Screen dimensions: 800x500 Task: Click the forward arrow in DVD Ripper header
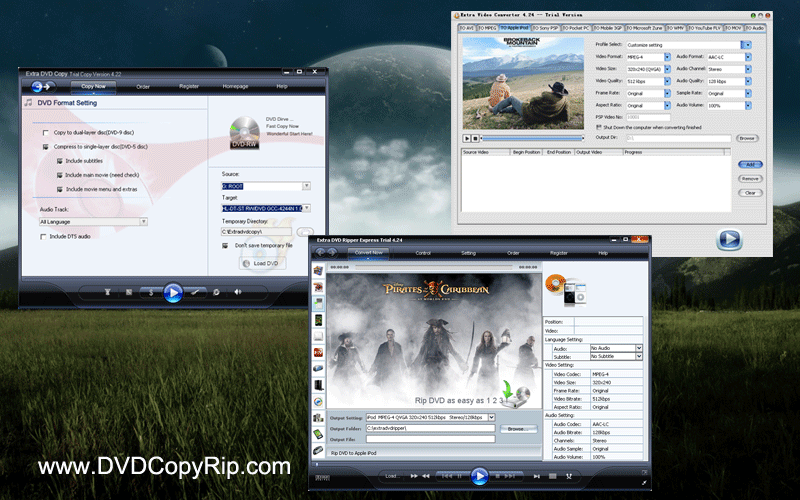click(332, 252)
